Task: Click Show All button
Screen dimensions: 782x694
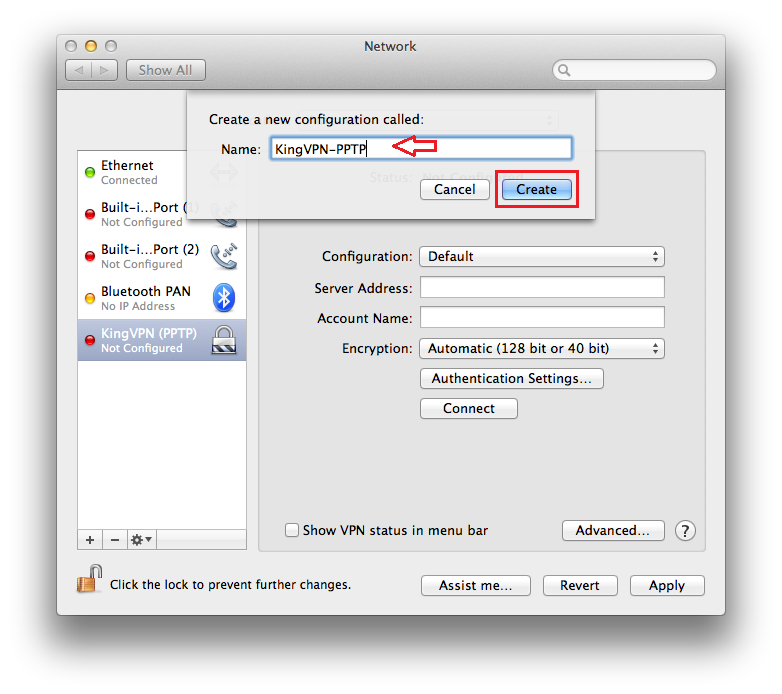Action: [x=166, y=70]
